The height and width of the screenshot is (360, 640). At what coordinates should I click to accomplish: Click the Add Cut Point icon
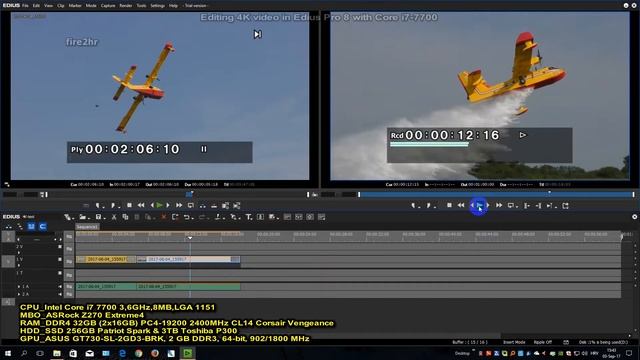pyautogui.click(x=219, y=217)
